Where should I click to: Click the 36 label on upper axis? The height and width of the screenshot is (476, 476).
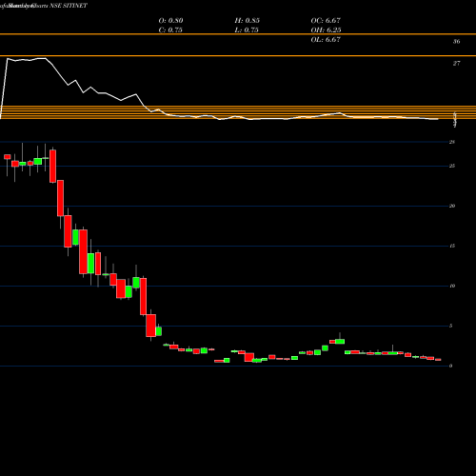[456, 41]
